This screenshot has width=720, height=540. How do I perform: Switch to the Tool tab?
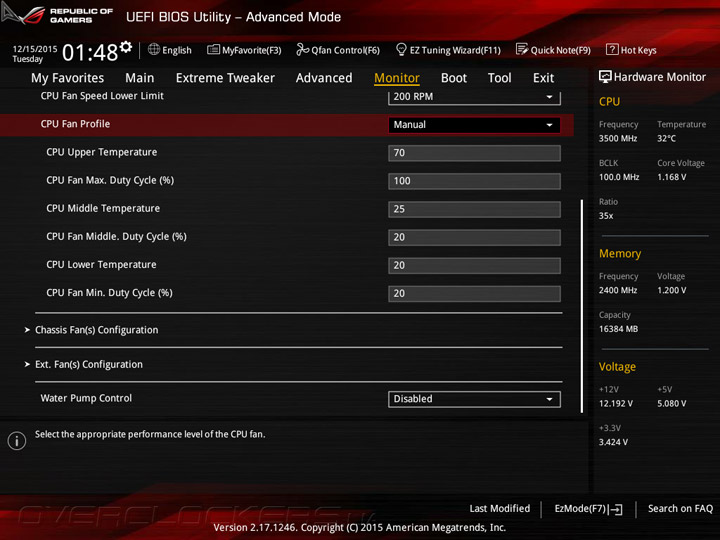pyautogui.click(x=500, y=78)
